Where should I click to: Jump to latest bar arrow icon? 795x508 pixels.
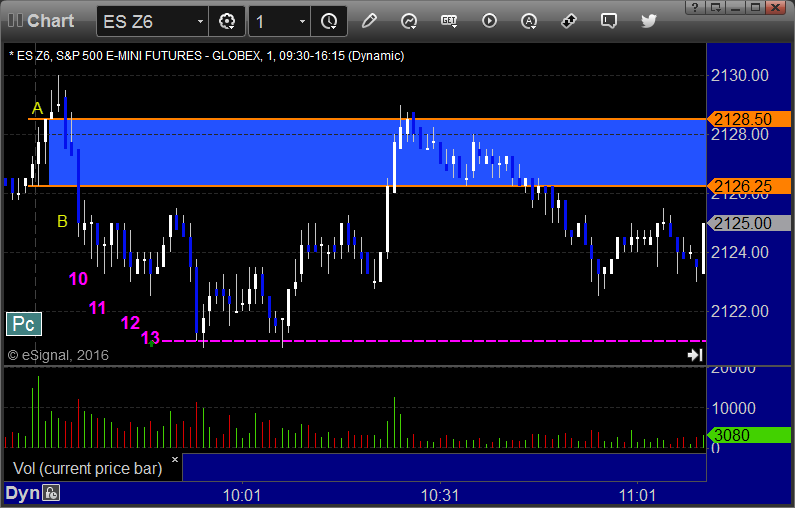(695, 355)
